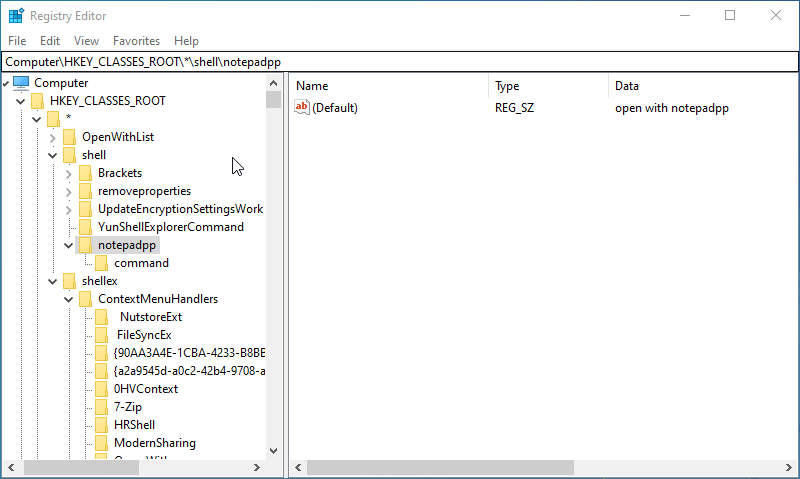Screen dimensions: 800x479
Task: Click the tree pane vertical scrollbar thumb
Action: (273, 99)
